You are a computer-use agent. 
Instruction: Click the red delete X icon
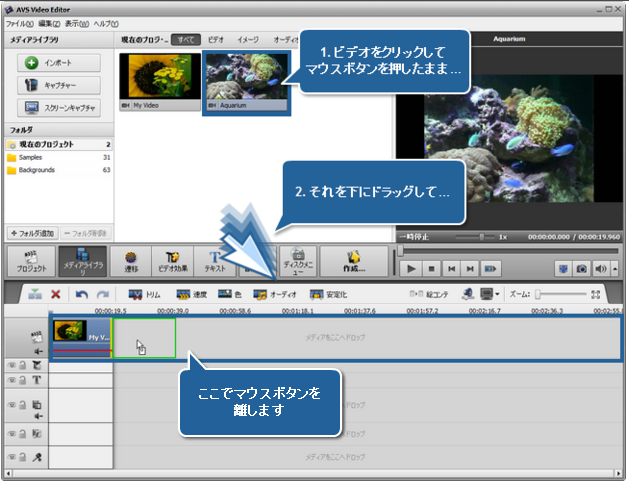pos(56,295)
